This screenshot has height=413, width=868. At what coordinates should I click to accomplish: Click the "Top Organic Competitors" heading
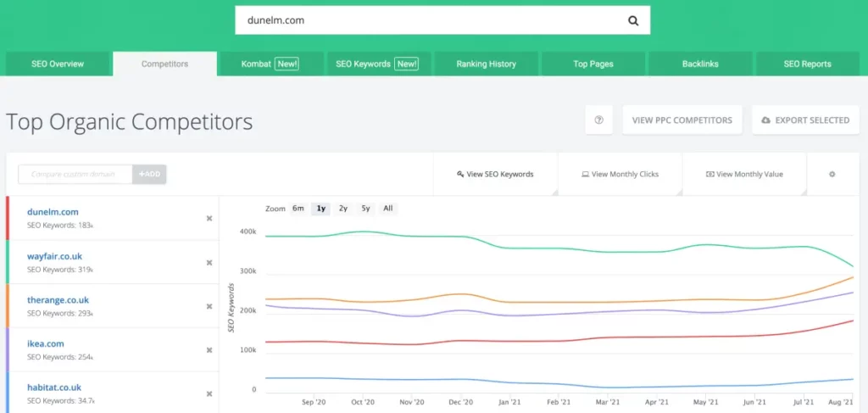pyautogui.click(x=129, y=122)
